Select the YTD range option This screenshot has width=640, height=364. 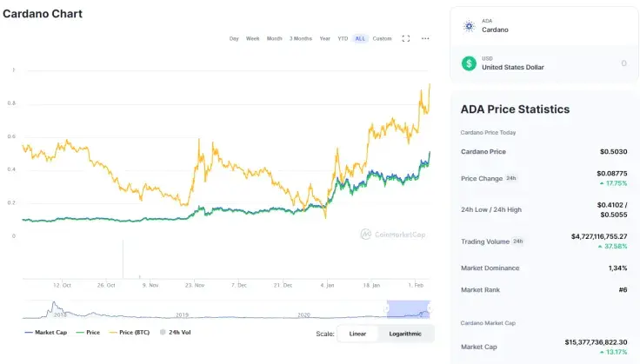point(343,38)
